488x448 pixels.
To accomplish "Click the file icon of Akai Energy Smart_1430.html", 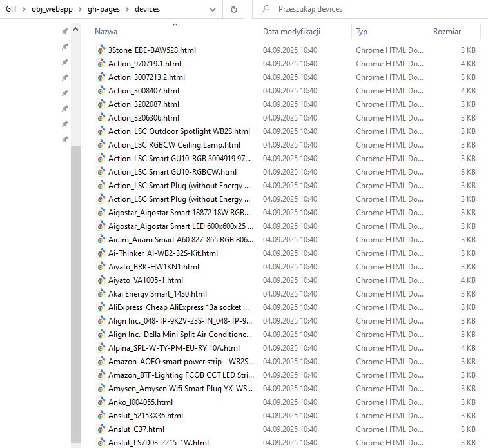I will 101,294.
